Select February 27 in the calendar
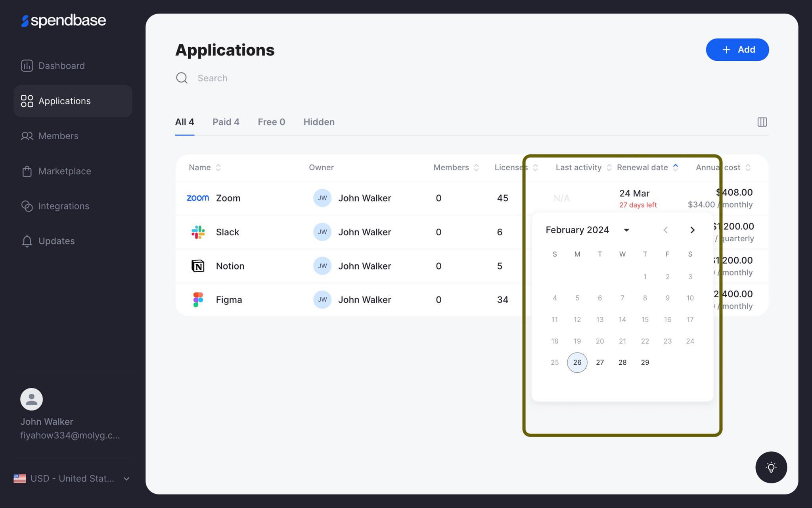The width and height of the screenshot is (812, 508). pos(600,362)
